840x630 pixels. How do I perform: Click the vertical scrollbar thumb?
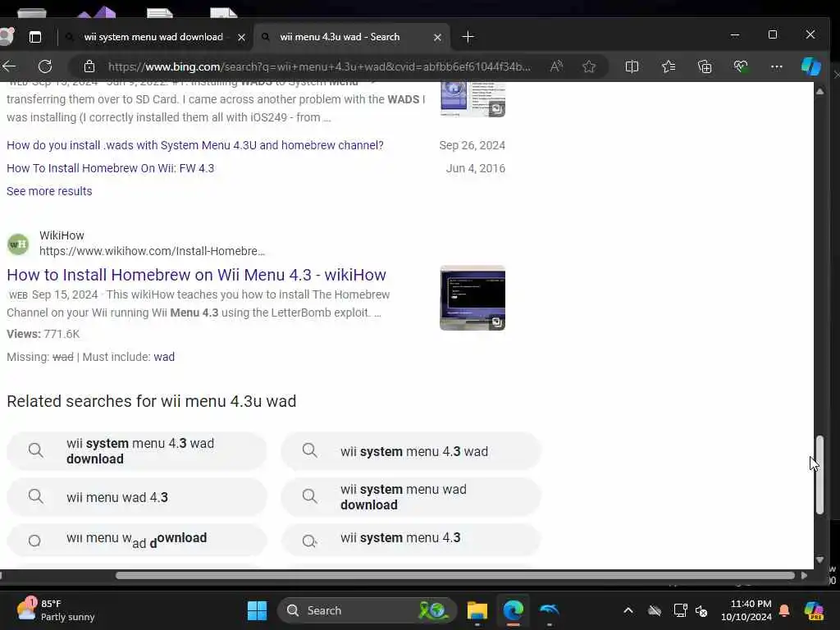coord(819,475)
